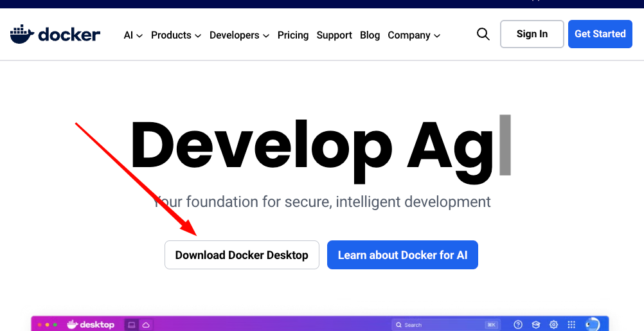The image size is (644, 331).
Task: Visit the Blog link
Action: [370, 35]
